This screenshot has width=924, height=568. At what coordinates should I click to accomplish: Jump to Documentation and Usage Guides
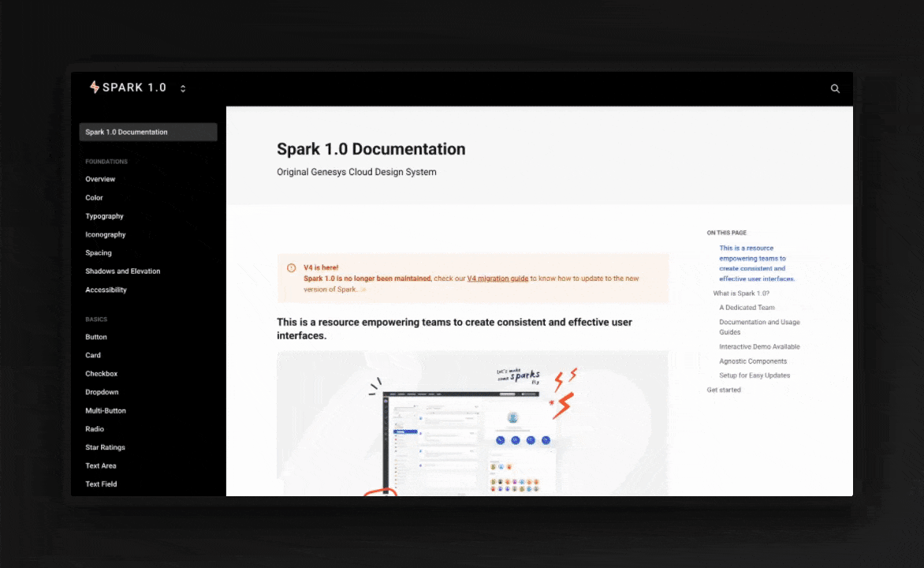point(759,327)
